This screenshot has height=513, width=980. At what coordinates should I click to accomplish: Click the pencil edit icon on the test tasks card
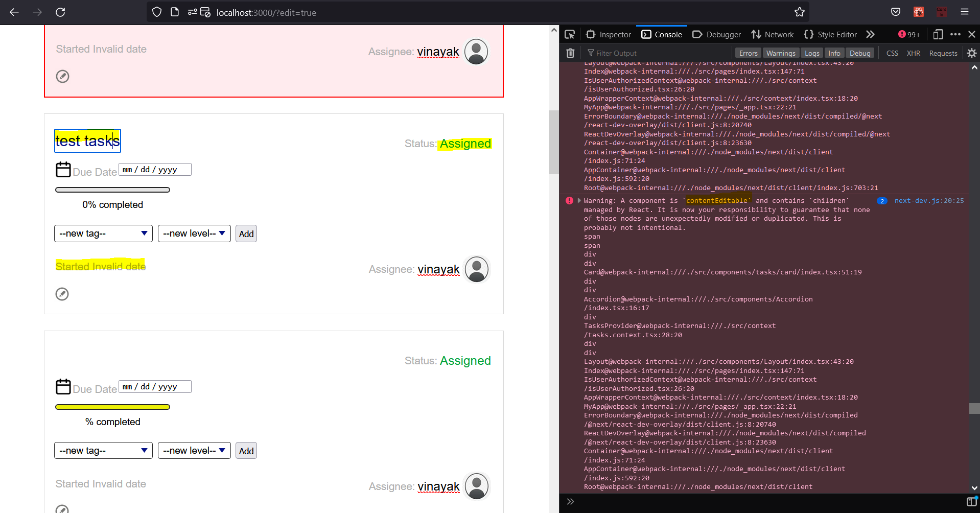(62, 294)
